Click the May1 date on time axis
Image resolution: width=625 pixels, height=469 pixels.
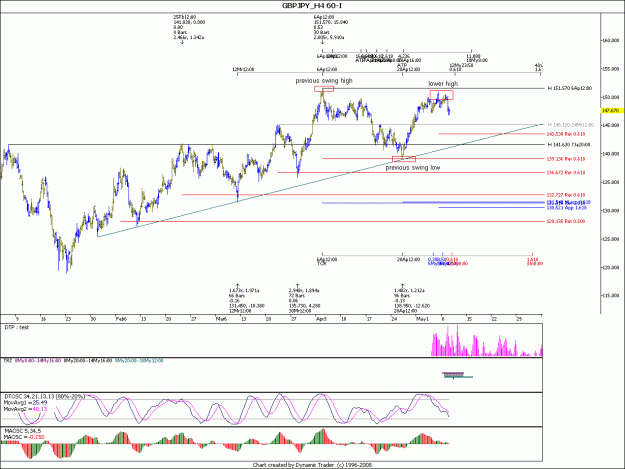click(x=422, y=319)
